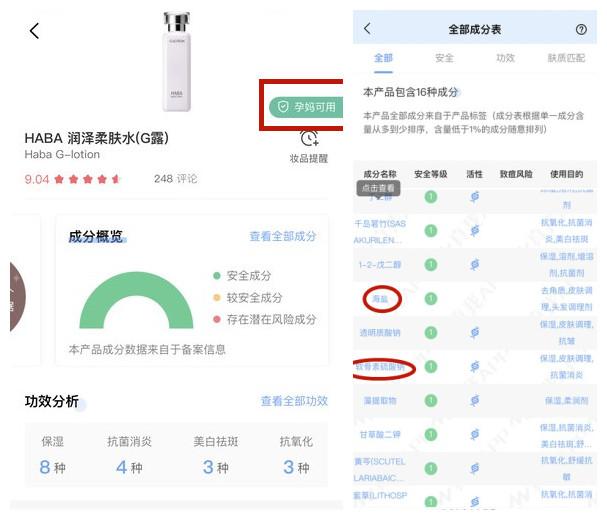The height and width of the screenshot is (520, 607).
Task: Tap the star rating row
Action: click(x=87, y=179)
